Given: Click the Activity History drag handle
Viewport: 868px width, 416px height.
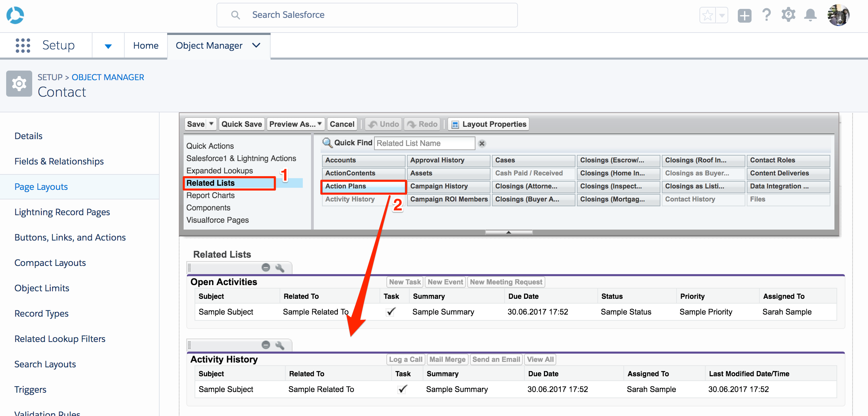Looking at the screenshot, I should click(x=189, y=345).
